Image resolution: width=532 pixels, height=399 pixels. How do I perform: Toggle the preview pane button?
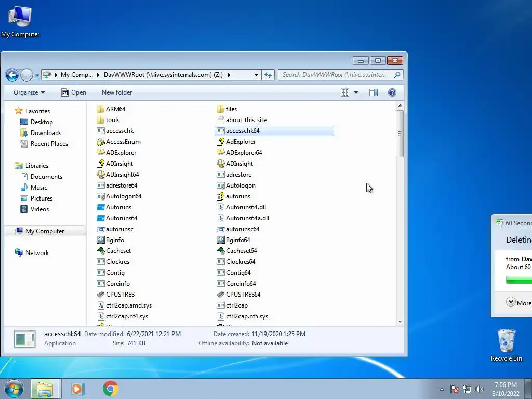(x=373, y=92)
